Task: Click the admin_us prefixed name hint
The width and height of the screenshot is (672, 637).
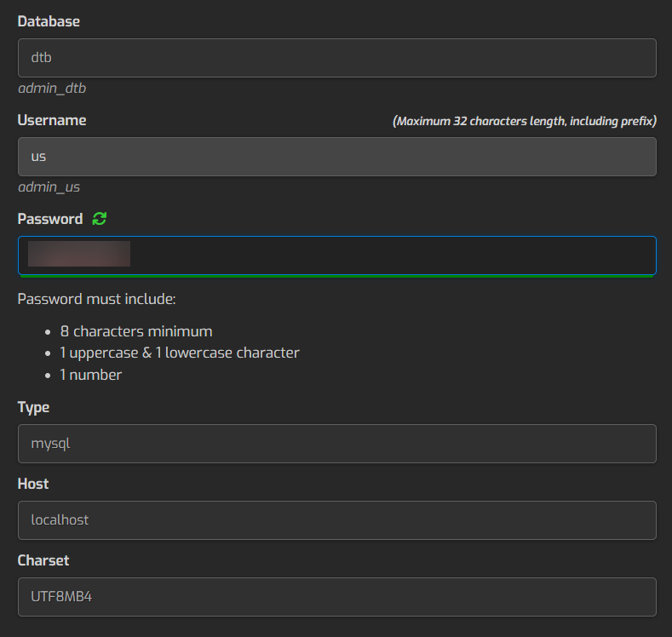Action: click(x=49, y=187)
